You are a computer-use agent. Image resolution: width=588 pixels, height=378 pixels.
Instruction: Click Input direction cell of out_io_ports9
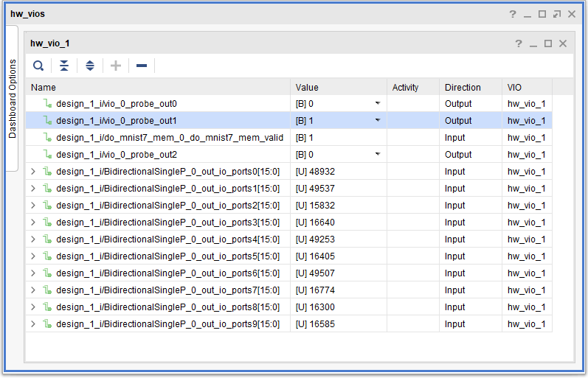click(x=471, y=324)
